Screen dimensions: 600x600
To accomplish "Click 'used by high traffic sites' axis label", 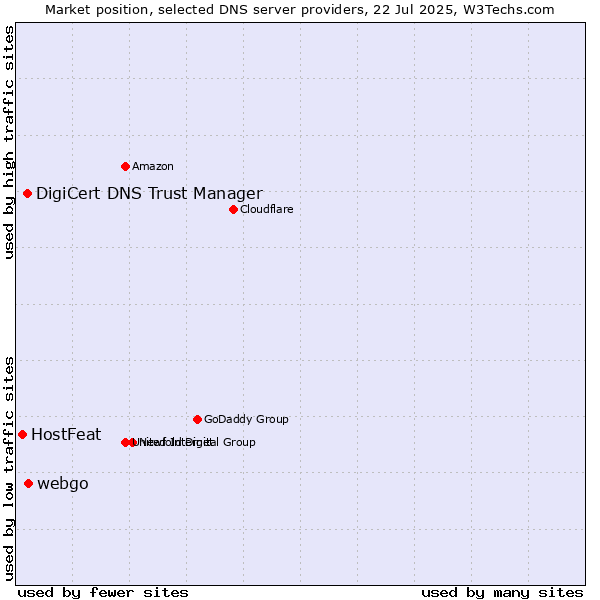I will point(8,142).
